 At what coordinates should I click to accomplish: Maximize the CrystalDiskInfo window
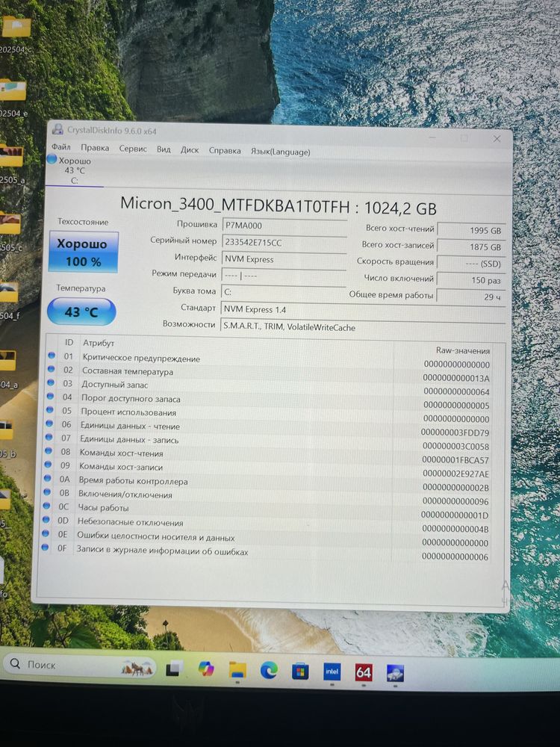pos(464,138)
